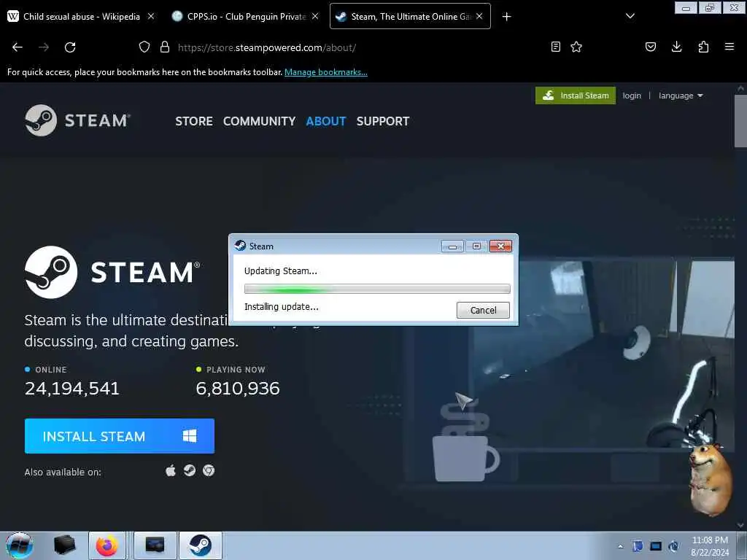Open the action center flag tray icon
Viewport: 747px width, 560px height.
click(x=638, y=546)
